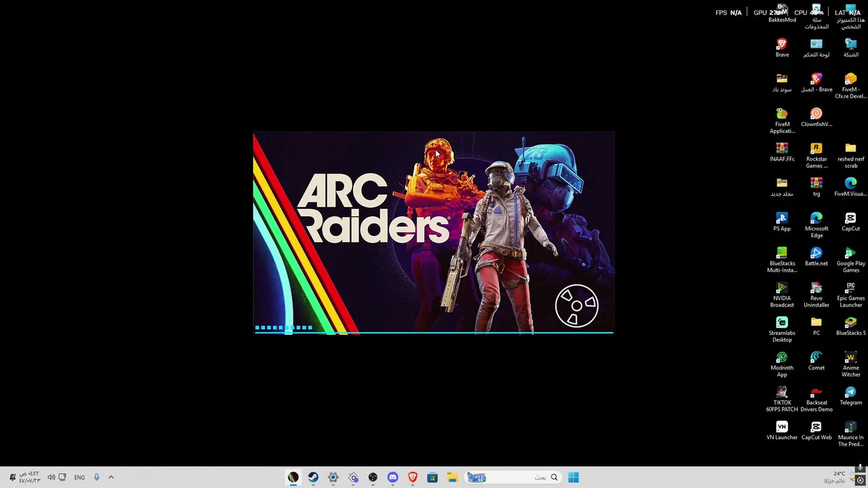Image resolution: width=868 pixels, height=488 pixels.
Task: Open OBS Studio from the taskbar
Action: pyautogui.click(x=373, y=477)
